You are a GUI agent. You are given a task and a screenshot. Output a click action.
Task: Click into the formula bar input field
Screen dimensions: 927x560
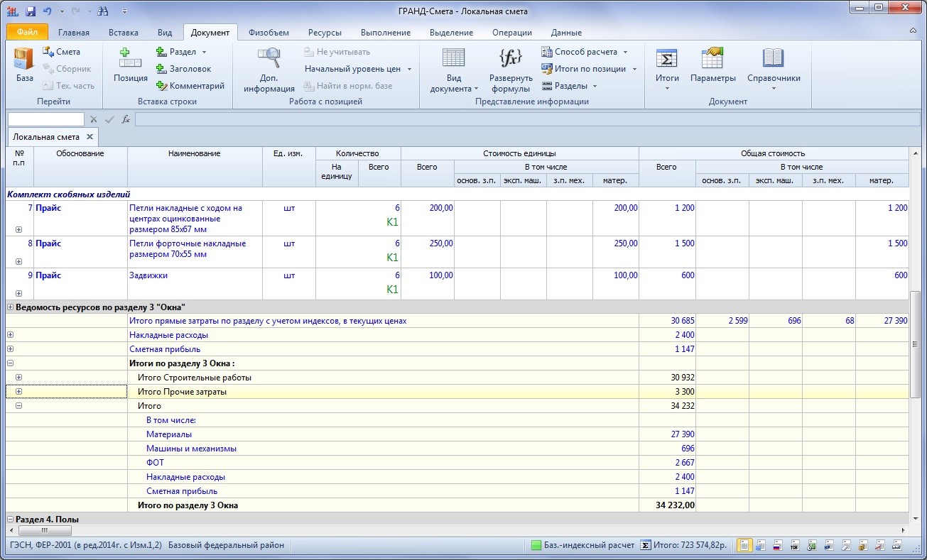[497, 119]
